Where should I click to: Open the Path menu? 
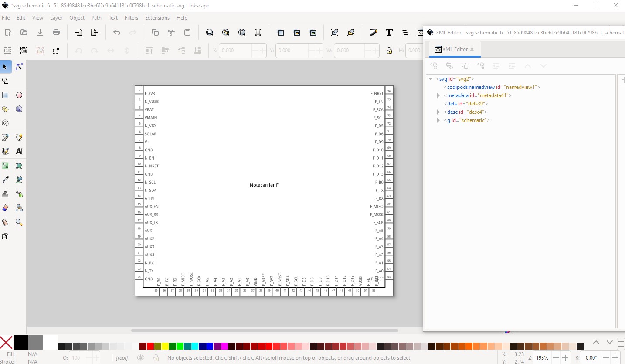point(96,18)
